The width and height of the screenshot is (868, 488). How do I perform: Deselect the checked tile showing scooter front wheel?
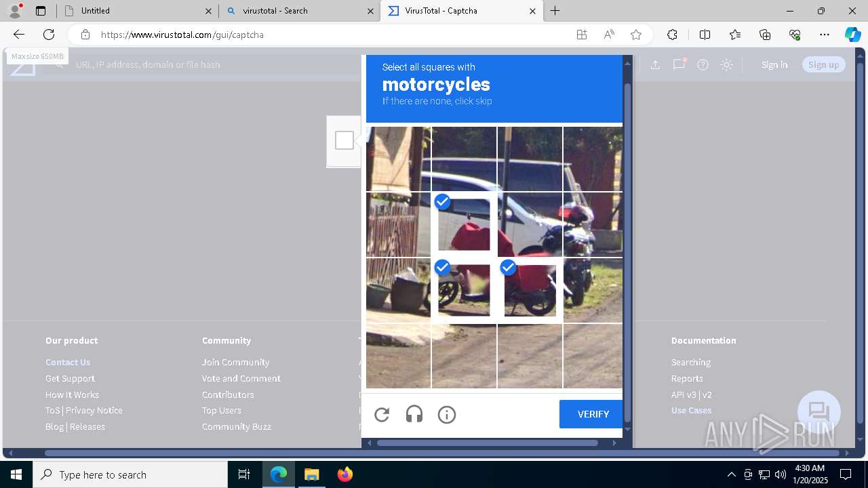click(x=465, y=291)
